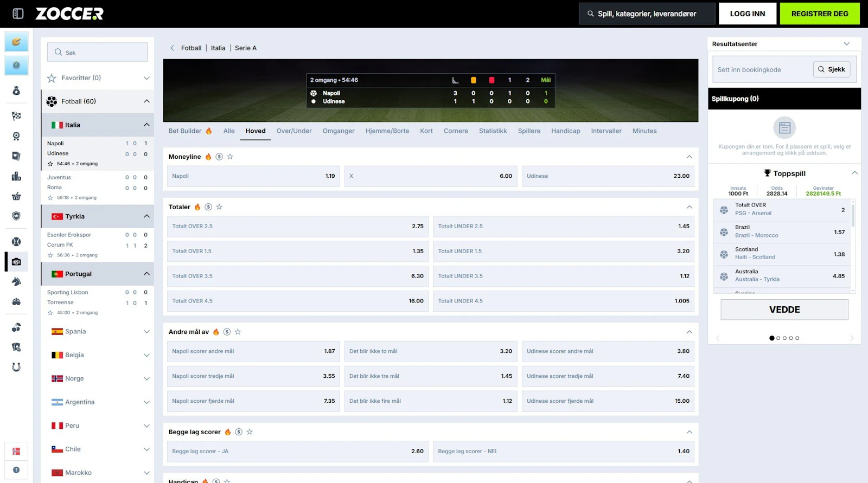Click the Sjekk booking code button
The image size is (868, 483).
point(832,69)
